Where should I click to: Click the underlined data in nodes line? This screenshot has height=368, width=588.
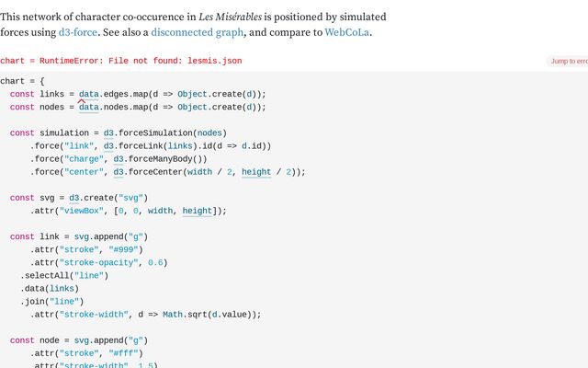coord(89,107)
